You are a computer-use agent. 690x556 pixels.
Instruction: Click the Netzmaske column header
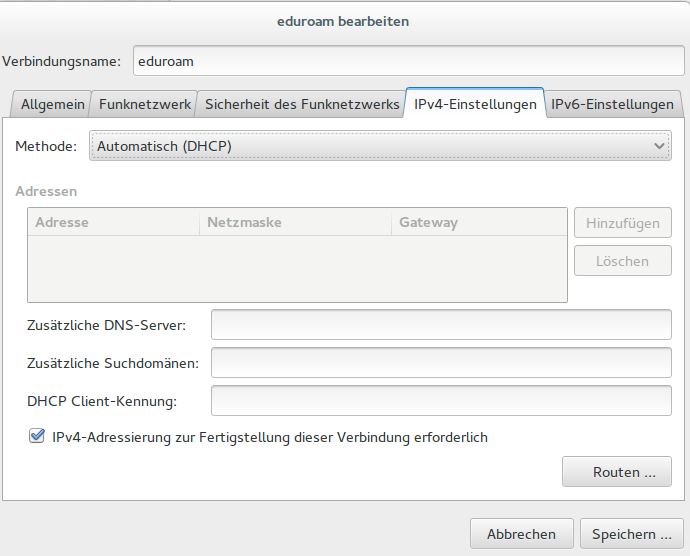(295, 222)
